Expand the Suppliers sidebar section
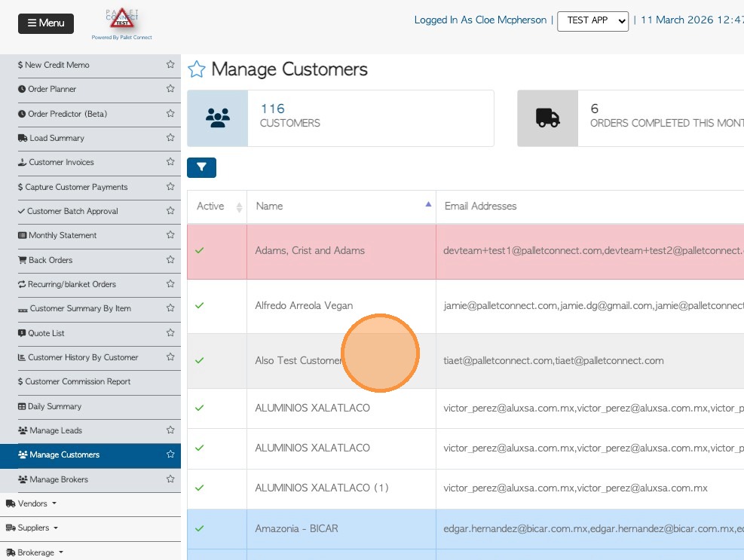Image resolution: width=744 pixels, height=560 pixels. (x=32, y=528)
